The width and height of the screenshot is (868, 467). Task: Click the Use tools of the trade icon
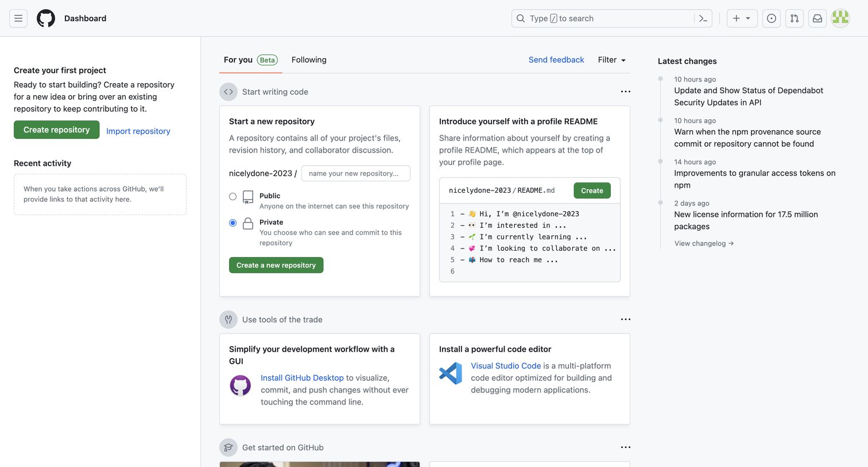click(228, 320)
